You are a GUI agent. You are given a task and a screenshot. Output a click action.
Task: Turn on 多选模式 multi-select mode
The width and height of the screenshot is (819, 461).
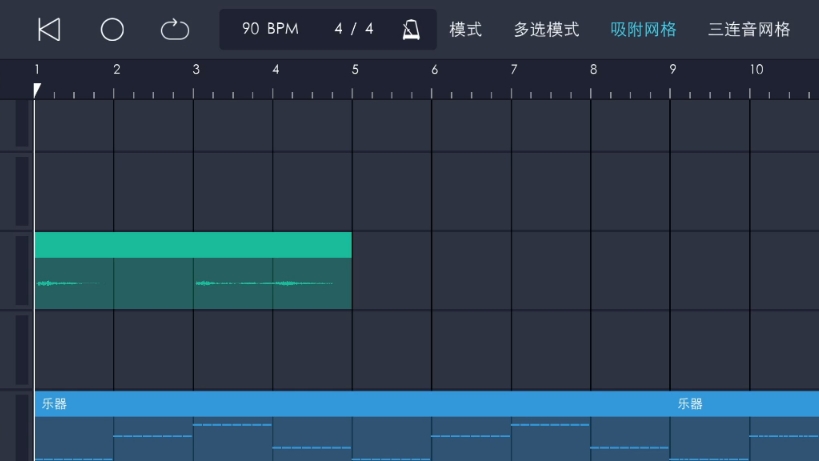tap(546, 30)
